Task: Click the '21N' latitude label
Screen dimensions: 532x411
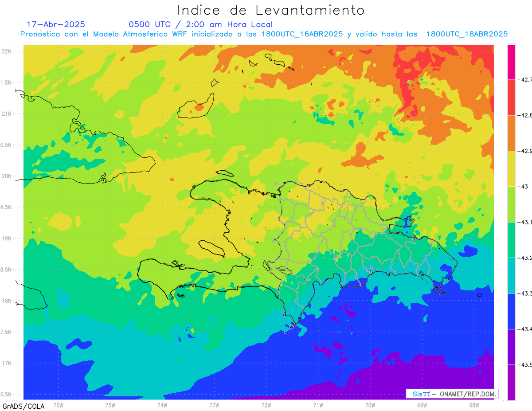Action: click(x=7, y=114)
